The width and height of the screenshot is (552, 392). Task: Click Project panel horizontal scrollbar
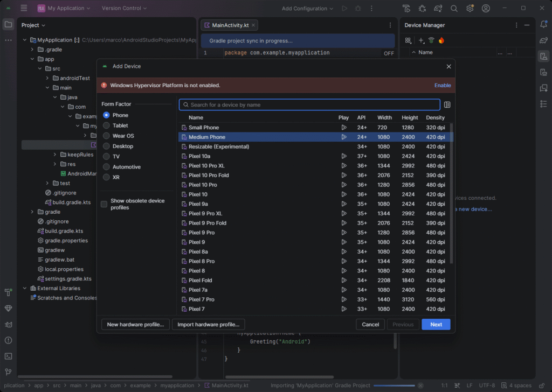pyautogui.click(x=95, y=376)
